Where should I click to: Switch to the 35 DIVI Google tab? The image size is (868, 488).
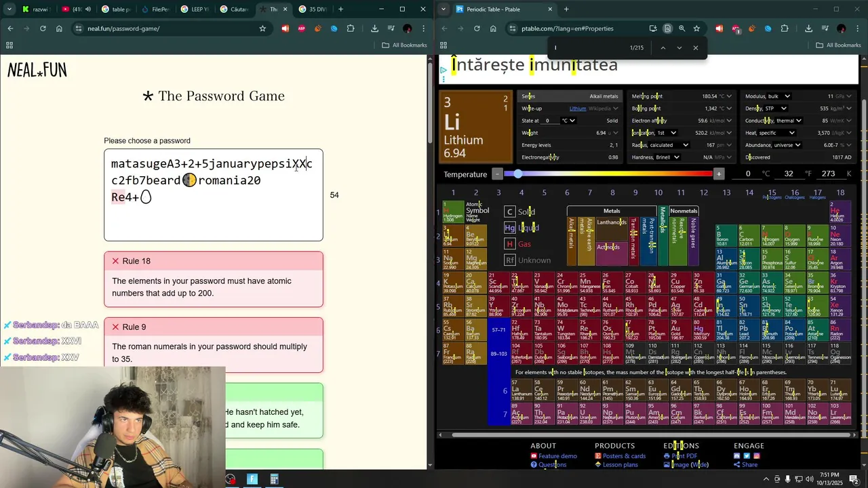tap(313, 9)
